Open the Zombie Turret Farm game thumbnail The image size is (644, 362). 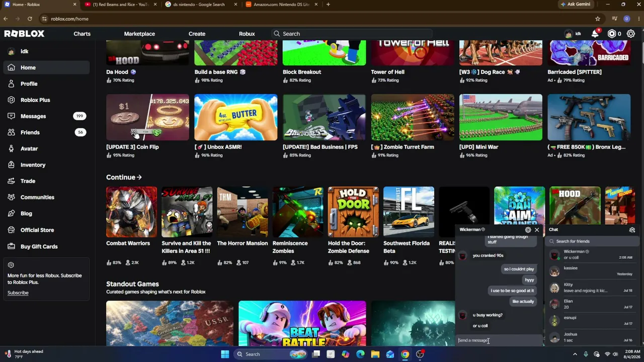[413, 117]
